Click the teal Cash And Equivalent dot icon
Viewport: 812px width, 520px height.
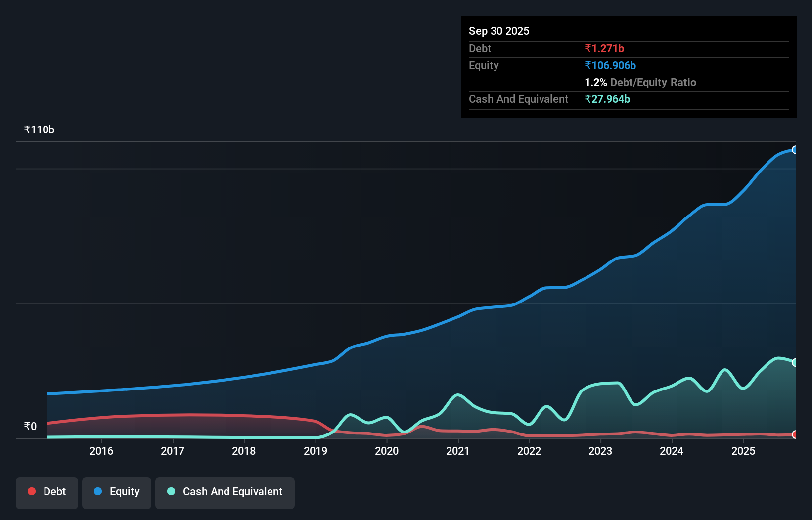coord(170,491)
